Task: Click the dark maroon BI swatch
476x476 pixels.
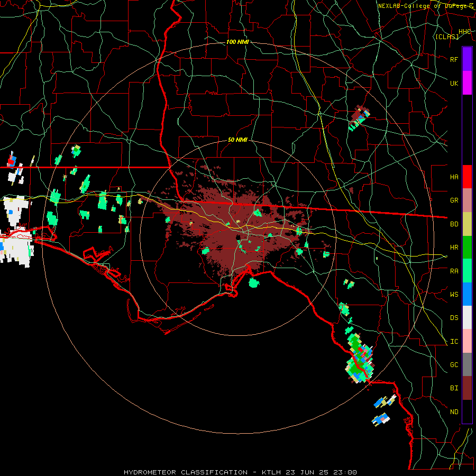Action: coord(467,388)
